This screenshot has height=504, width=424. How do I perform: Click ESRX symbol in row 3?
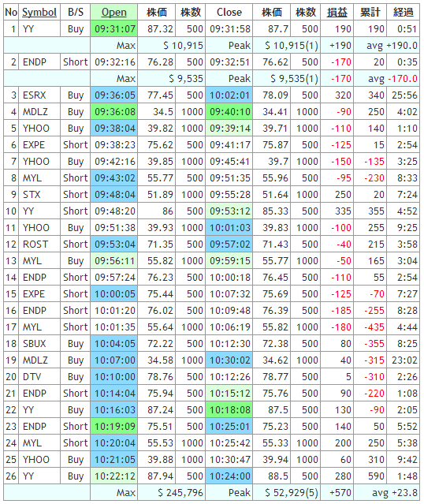(35, 95)
